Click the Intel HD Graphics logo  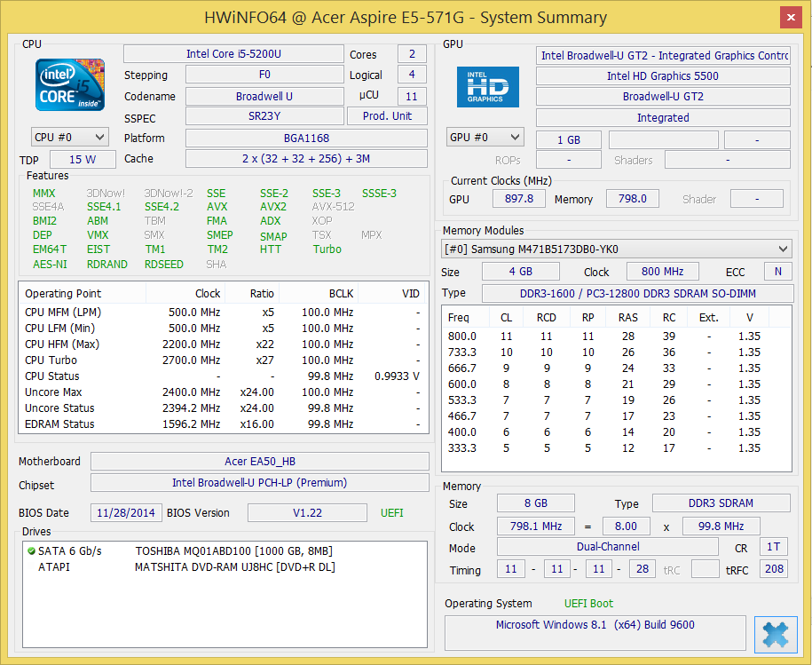(x=487, y=87)
